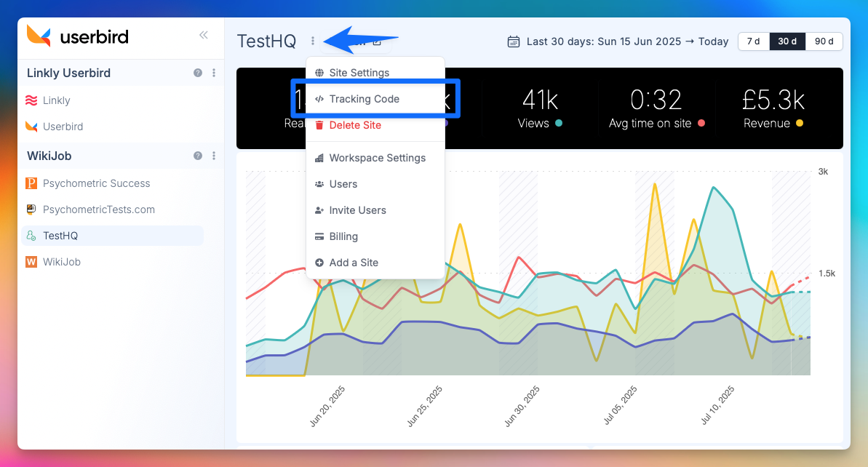Click the people icon next to Users
The width and height of the screenshot is (868, 467).
coord(319,184)
